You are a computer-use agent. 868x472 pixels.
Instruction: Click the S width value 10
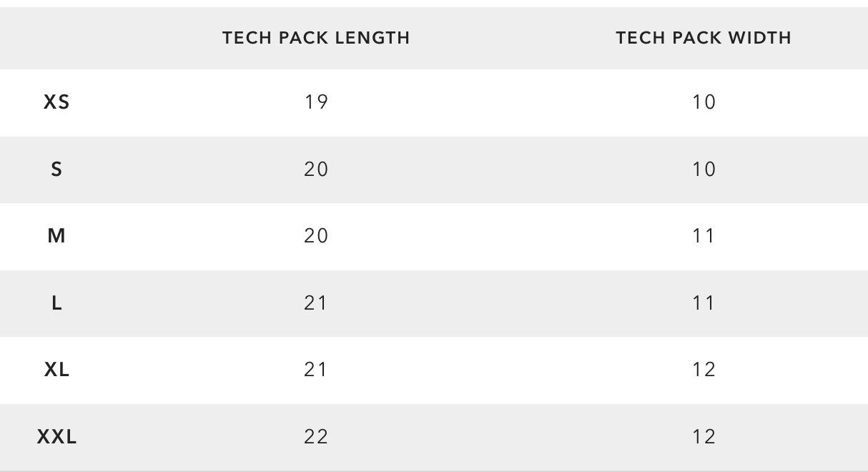[x=704, y=169]
